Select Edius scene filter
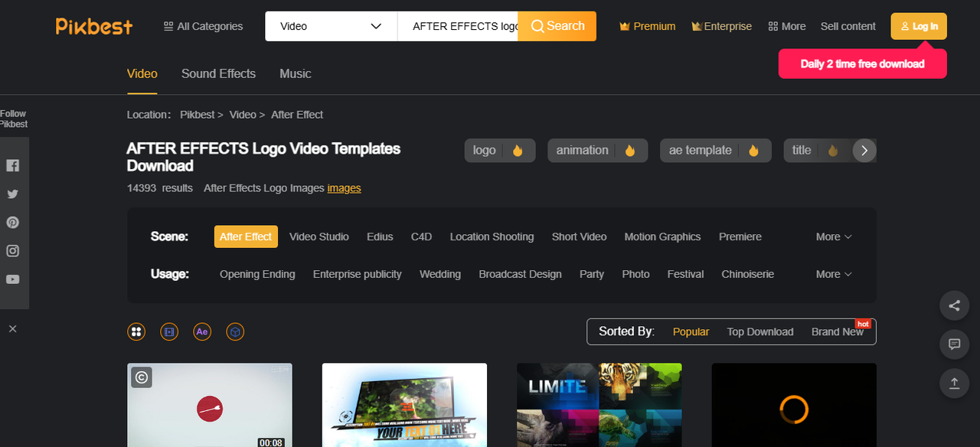980x447 pixels. pyautogui.click(x=380, y=237)
